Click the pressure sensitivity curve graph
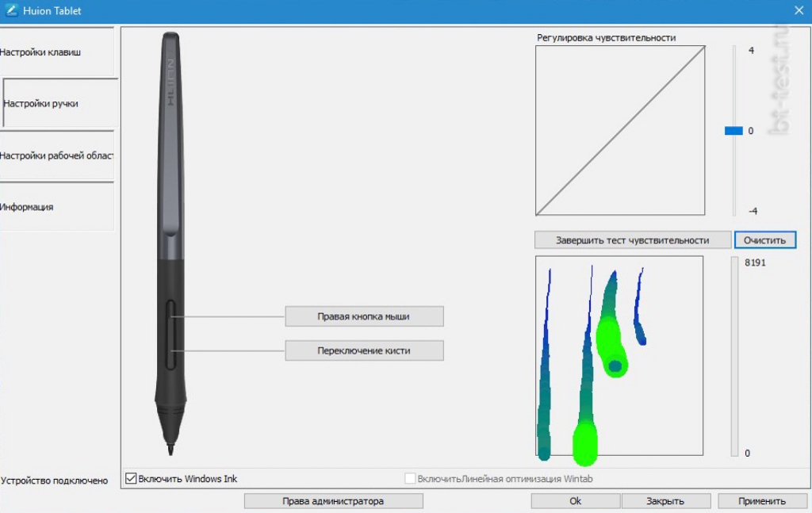This screenshot has height=513, width=812. (620, 131)
